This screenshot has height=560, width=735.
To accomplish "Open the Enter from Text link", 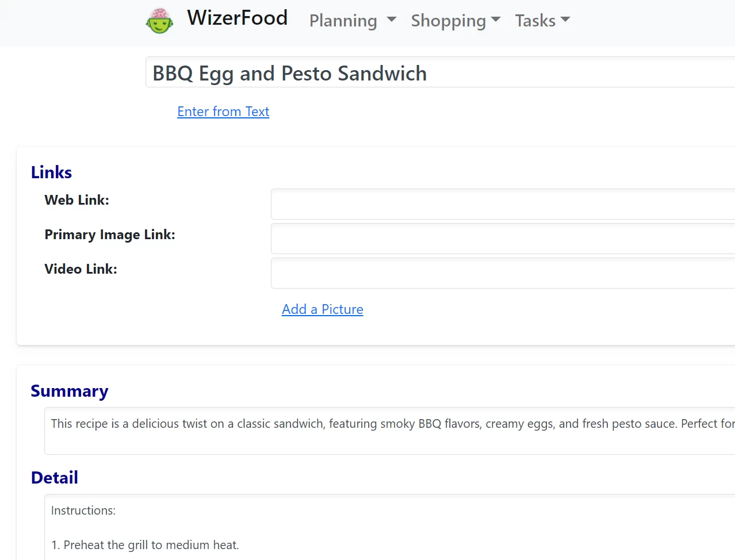I will (x=223, y=112).
